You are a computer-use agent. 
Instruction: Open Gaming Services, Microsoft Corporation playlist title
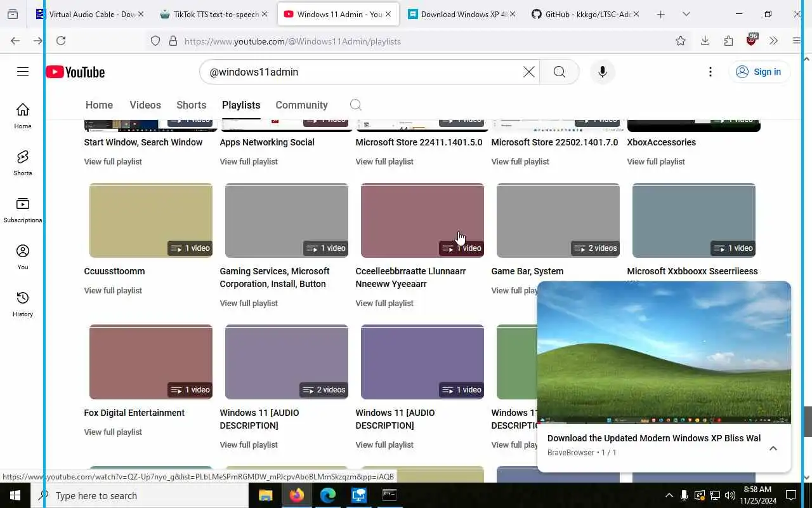click(x=275, y=277)
